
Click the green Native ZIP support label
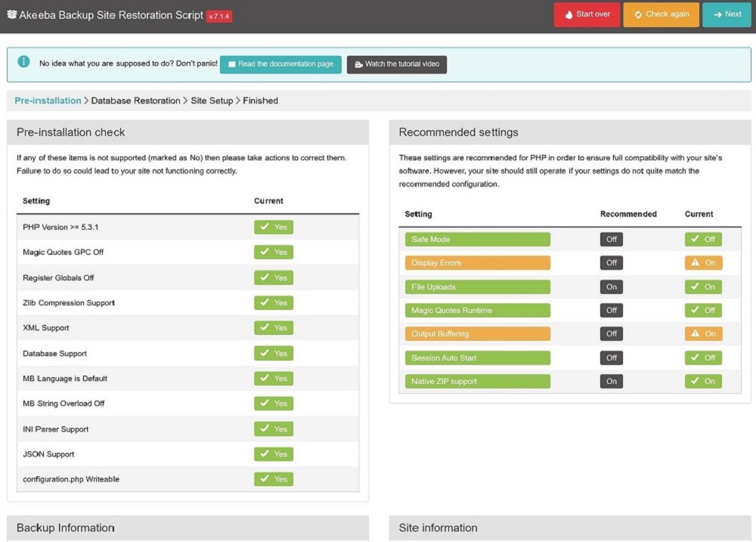click(x=477, y=382)
